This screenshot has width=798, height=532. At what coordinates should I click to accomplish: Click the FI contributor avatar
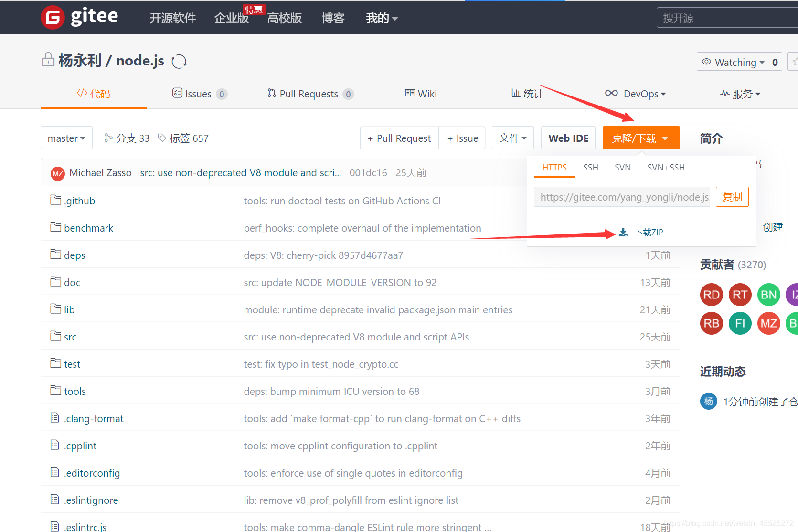740,323
